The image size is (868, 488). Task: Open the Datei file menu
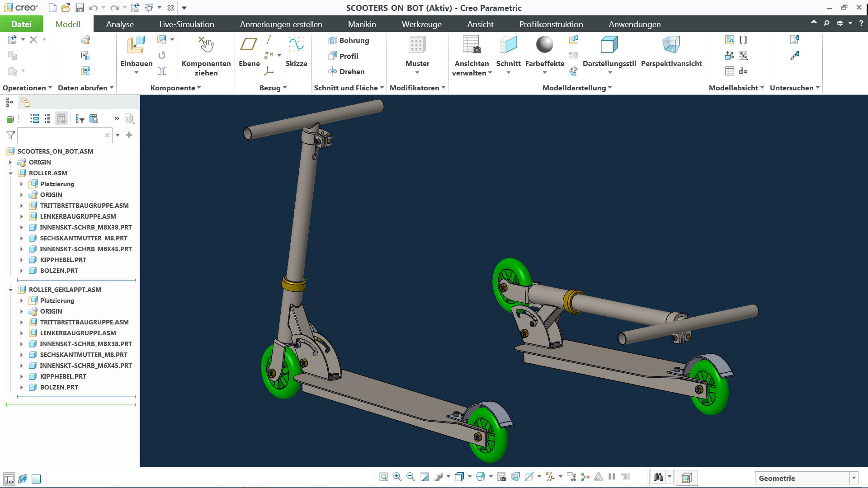click(x=21, y=24)
